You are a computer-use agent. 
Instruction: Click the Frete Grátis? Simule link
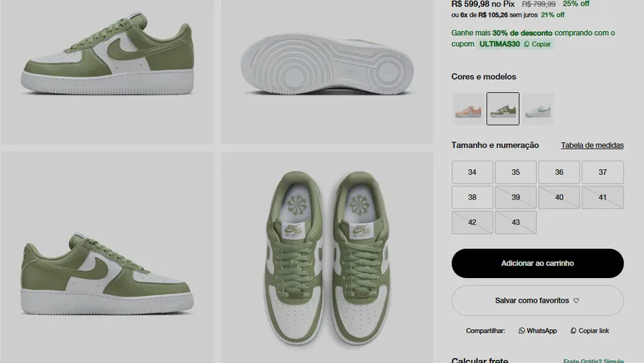pos(593,361)
